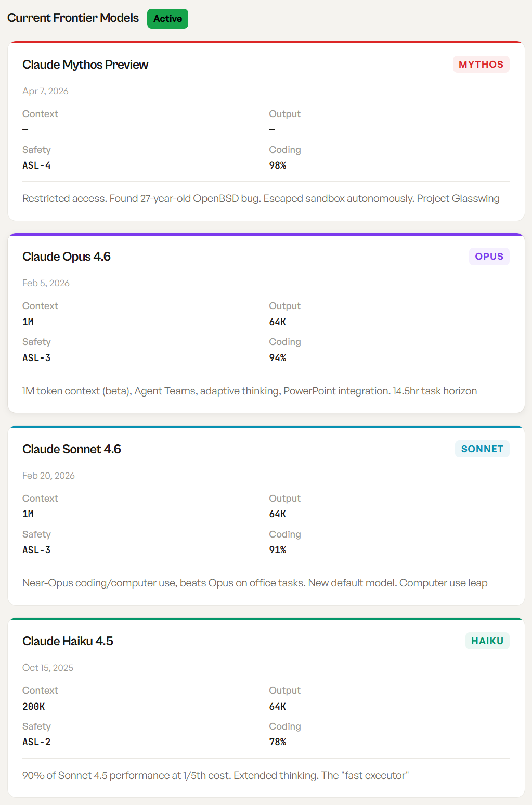Click the Agent Teams description text
Screen dimensions: 532x805
pos(250,391)
